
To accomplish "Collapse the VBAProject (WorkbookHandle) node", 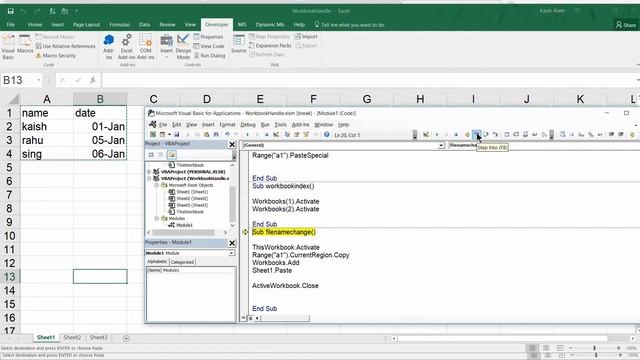I will (149, 178).
